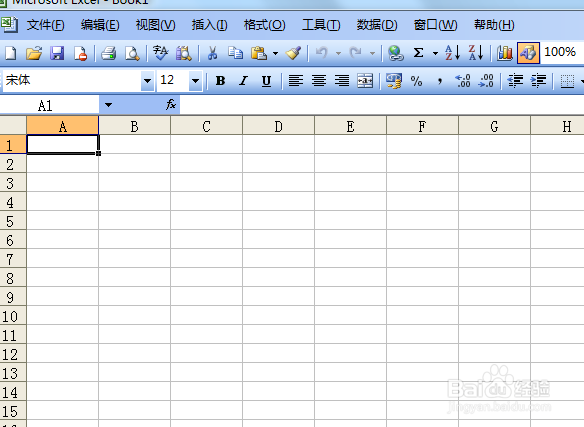584x427 pixels.
Task: Activate the Format Painter brush
Action: (x=293, y=53)
